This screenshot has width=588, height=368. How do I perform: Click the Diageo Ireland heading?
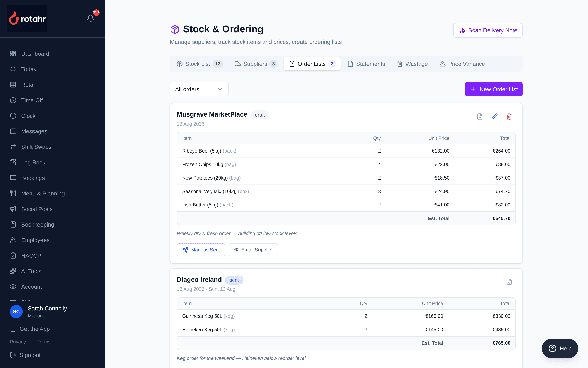coord(199,279)
